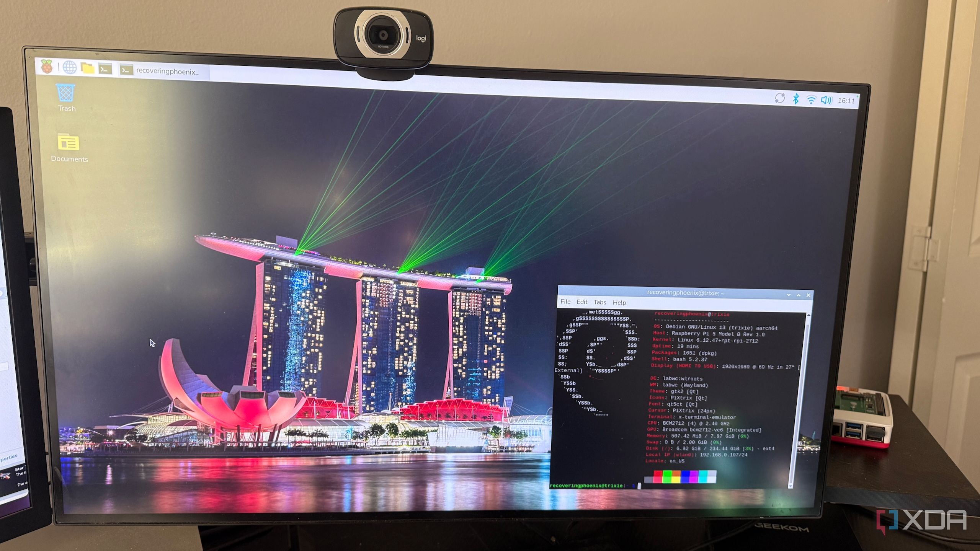Open the Wi-Fi network menu
980x551 pixels.
click(811, 100)
